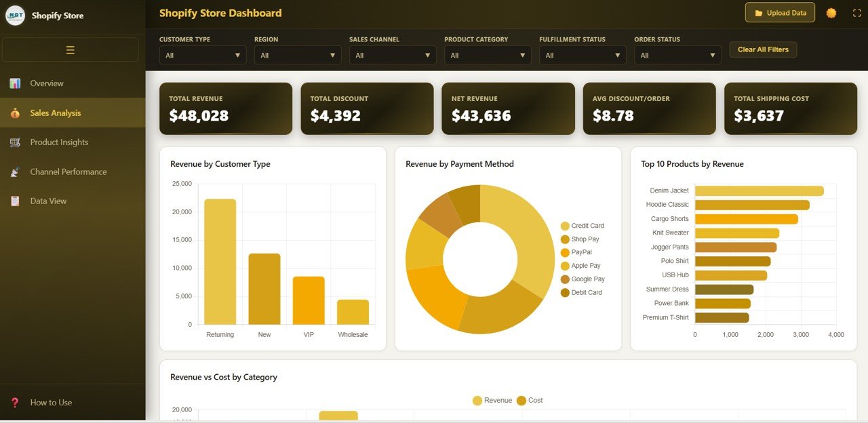Image resolution: width=868 pixels, height=423 pixels.
Task: Open Product Insights via its shopping cart icon
Action: (15, 142)
